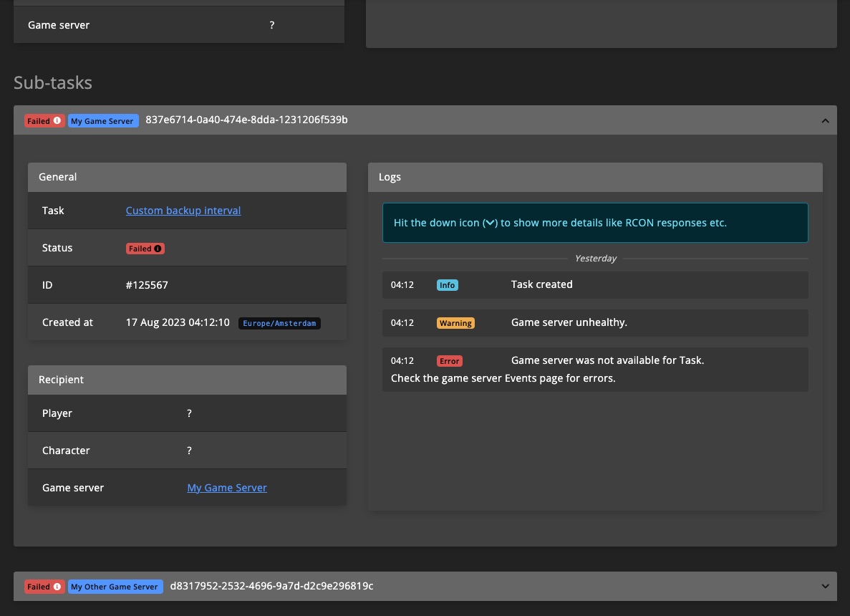The width and height of the screenshot is (850, 616).
Task: Click the question mark icon beside Player
Action: [x=189, y=413]
